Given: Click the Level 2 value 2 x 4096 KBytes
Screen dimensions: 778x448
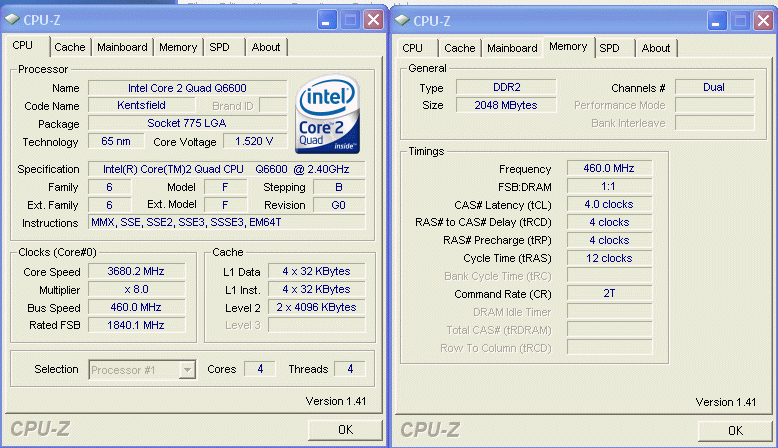Looking at the screenshot, I should tap(317, 307).
